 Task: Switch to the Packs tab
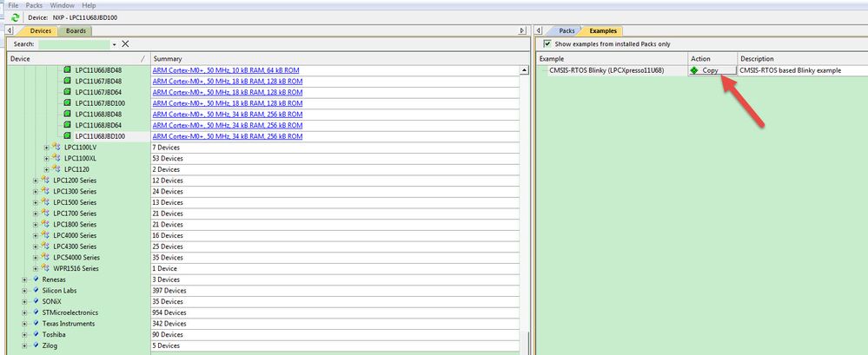tap(567, 31)
